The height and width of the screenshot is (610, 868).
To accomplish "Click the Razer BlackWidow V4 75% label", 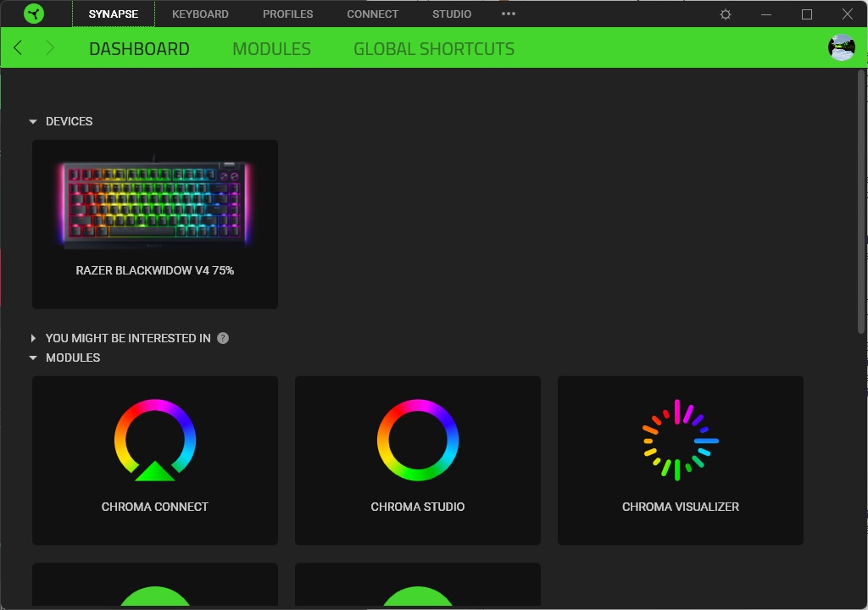I will tap(155, 270).
